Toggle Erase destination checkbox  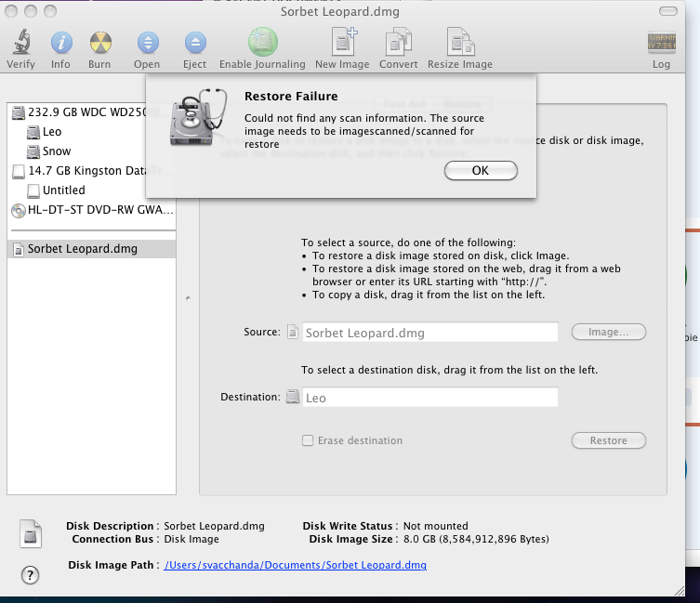pos(308,440)
